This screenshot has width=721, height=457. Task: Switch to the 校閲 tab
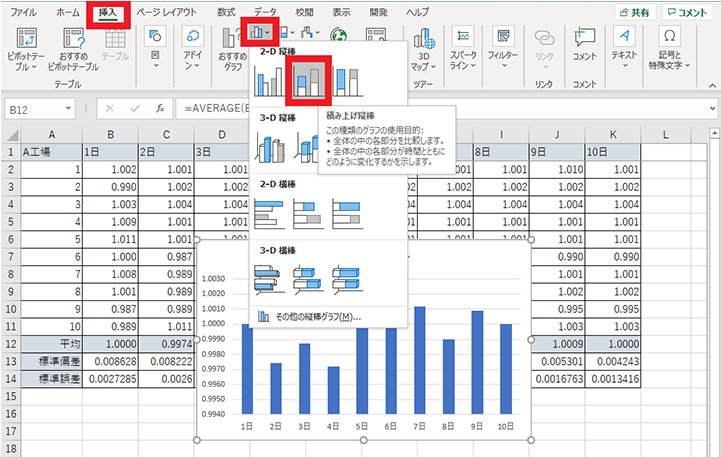click(304, 12)
